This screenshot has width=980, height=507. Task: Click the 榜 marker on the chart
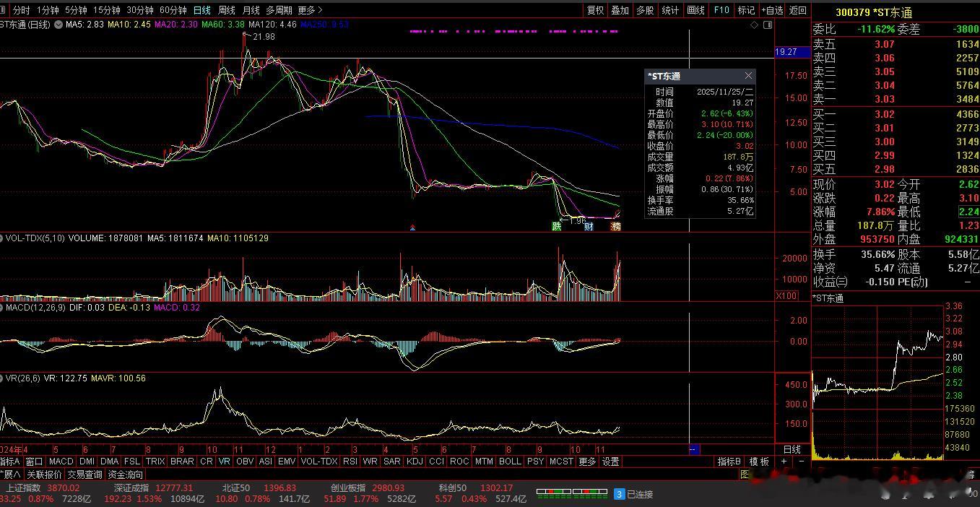tap(615, 226)
